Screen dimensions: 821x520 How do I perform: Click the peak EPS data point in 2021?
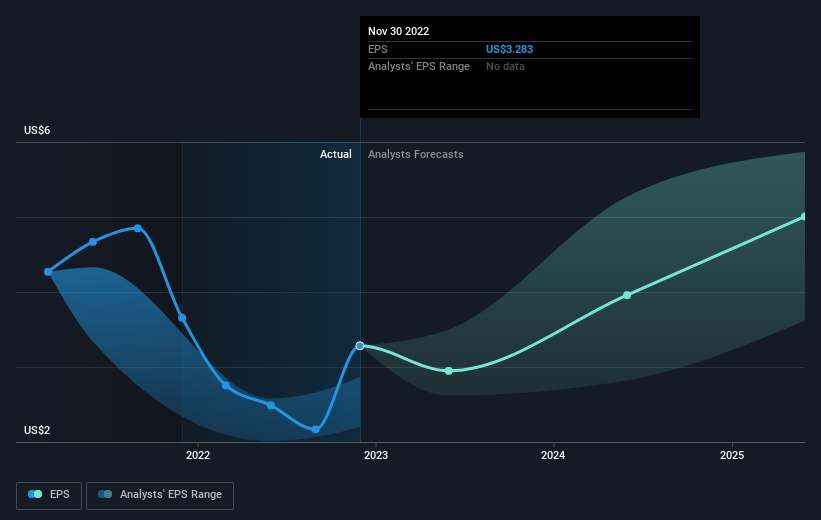(138, 228)
